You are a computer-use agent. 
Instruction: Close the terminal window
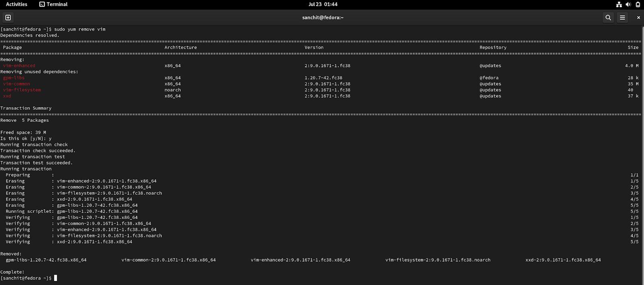tap(638, 17)
